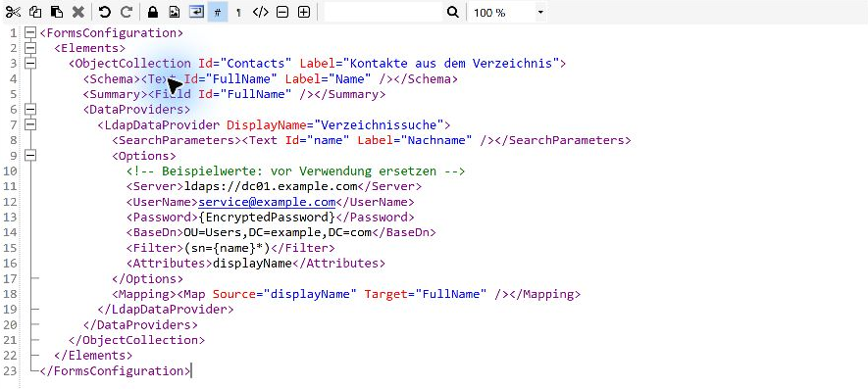Click displayName inside the Attributes element
The image size is (868, 389).
pyautogui.click(x=252, y=264)
